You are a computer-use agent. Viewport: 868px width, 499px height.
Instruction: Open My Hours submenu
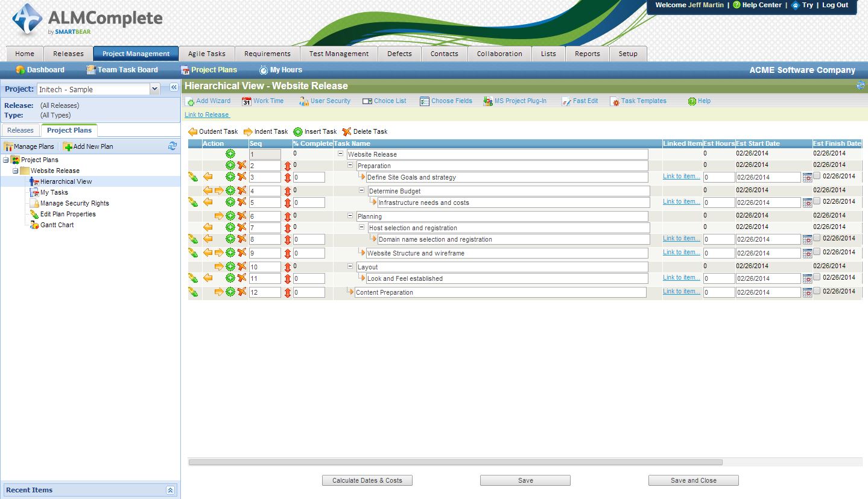(x=280, y=70)
